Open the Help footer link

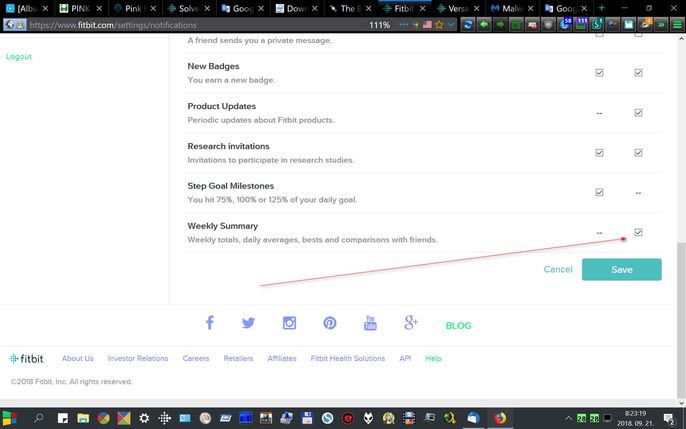tap(433, 358)
